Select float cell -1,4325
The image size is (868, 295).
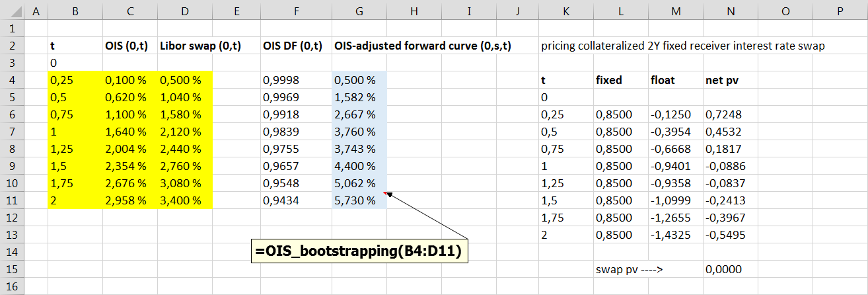pyautogui.click(x=676, y=235)
